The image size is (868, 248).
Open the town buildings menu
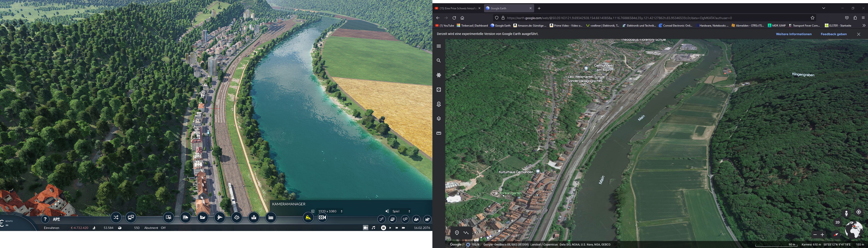(x=254, y=217)
